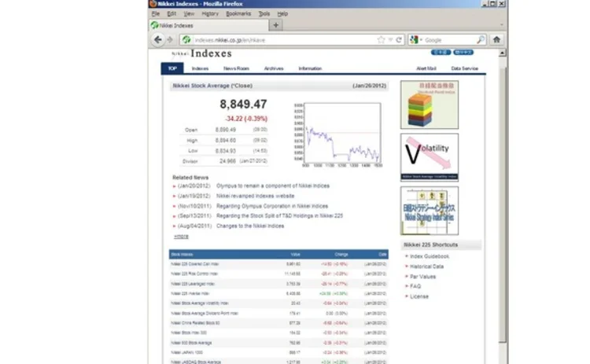The width and height of the screenshot is (590, 364).
Task: Select the TOP navigation tab
Action: (x=172, y=68)
